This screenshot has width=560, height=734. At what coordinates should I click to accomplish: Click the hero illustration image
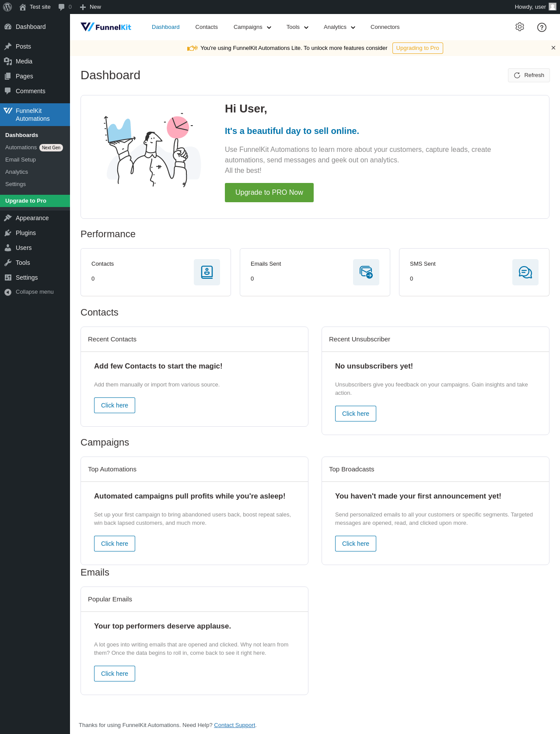coord(152,151)
